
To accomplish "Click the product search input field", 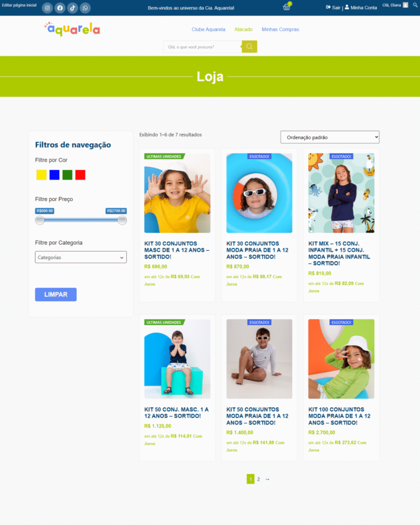I will pos(203,47).
